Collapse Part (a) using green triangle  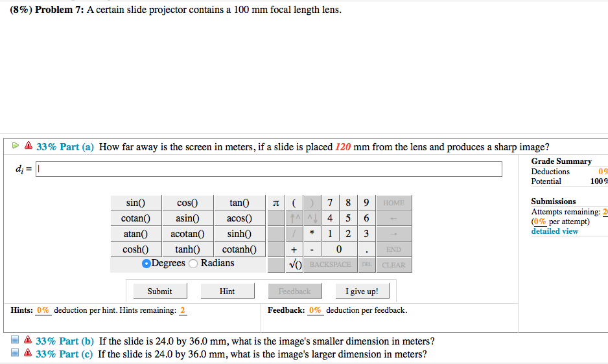click(x=16, y=146)
